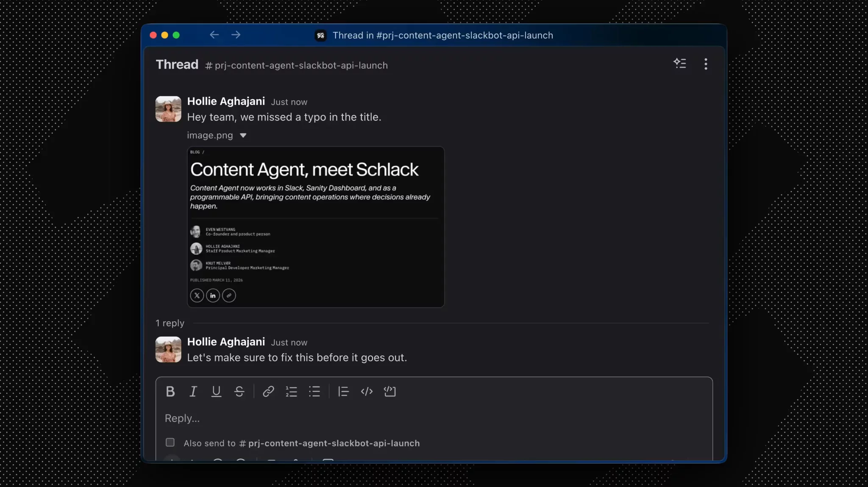This screenshot has width=868, height=487.
Task: Collapse the image.png attachment
Action: click(243, 136)
